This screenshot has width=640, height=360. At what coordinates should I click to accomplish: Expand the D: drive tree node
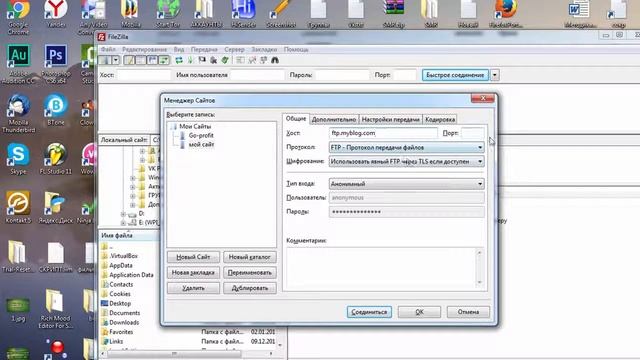pyautogui.click(x=123, y=214)
